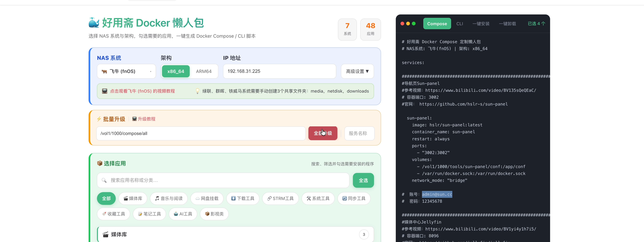
Task: Click the red close dot in code panel
Action: [x=402, y=24]
